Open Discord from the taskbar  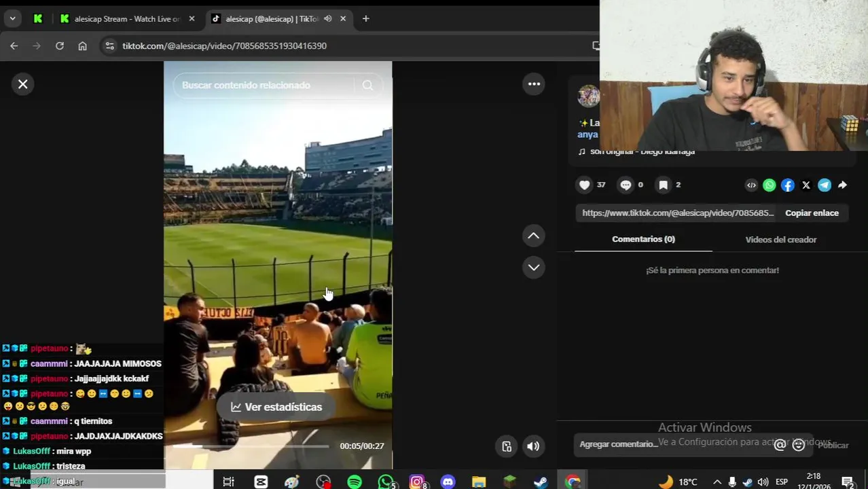coord(448,482)
